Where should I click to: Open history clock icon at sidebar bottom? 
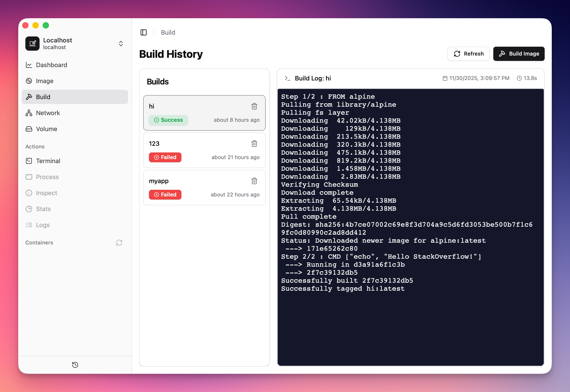pyautogui.click(x=75, y=365)
